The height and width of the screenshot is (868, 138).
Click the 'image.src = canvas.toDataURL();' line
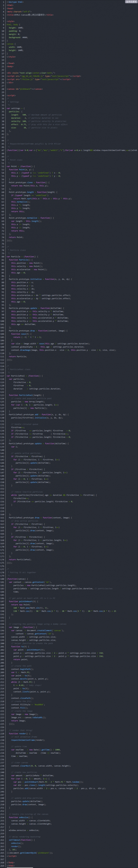pyautogui.click(x=28, y=718)
